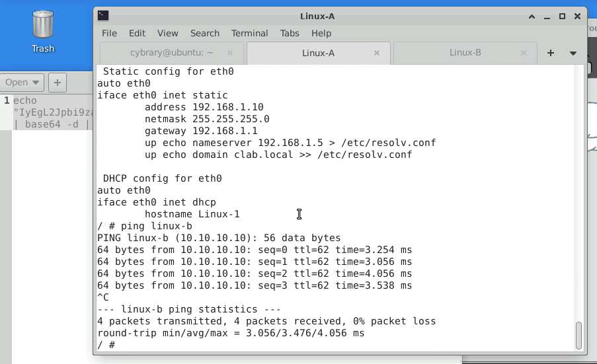The image size is (597, 364).
Task: Open the Search menu
Action: pyautogui.click(x=205, y=33)
